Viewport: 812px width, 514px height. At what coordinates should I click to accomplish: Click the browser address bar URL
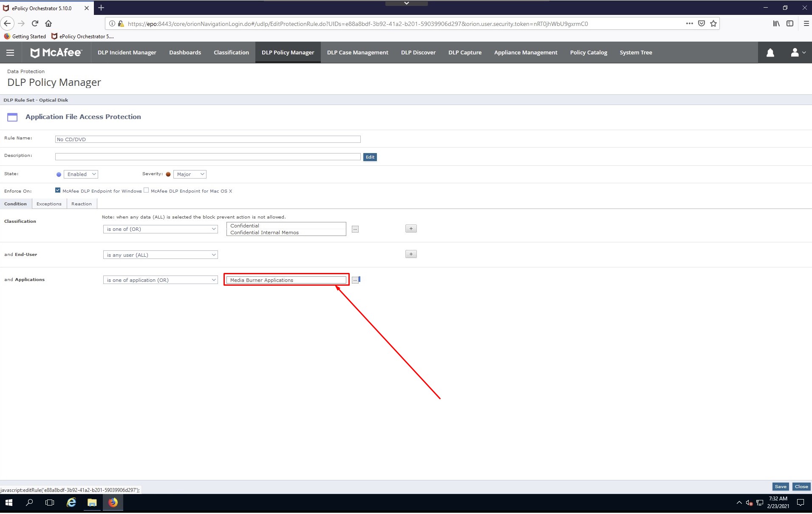(x=358, y=24)
